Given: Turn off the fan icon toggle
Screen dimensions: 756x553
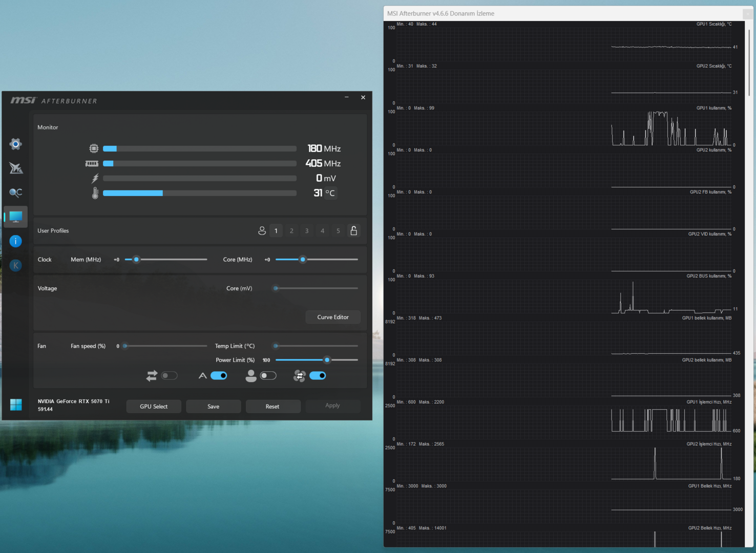Looking at the screenshot, I should (x=318, y=376).
